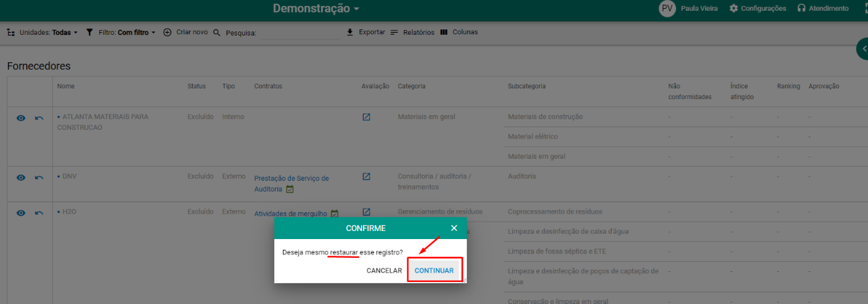
Task: Click calendar icon beside Atividades de mergulho
Action: pos(334,214)
